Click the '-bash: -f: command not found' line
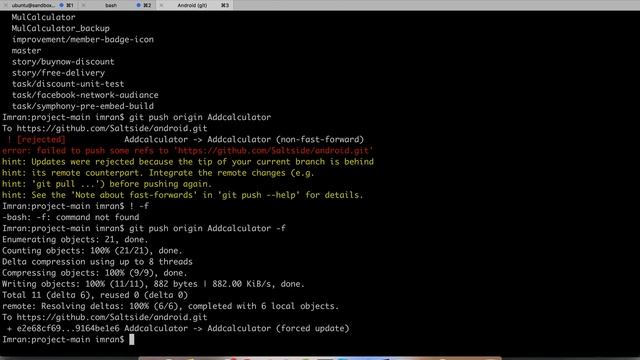 click(x=71, y=217)
